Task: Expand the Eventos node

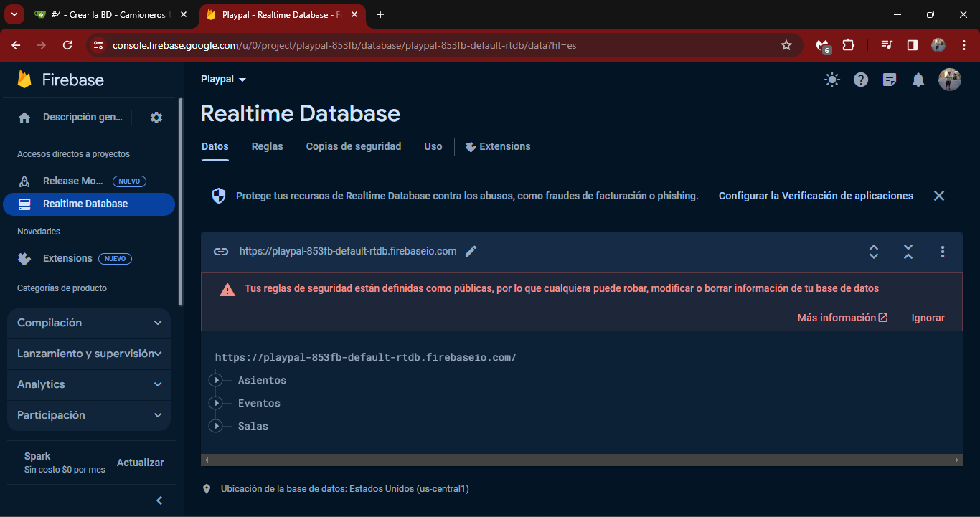Action: click(215, 404)
